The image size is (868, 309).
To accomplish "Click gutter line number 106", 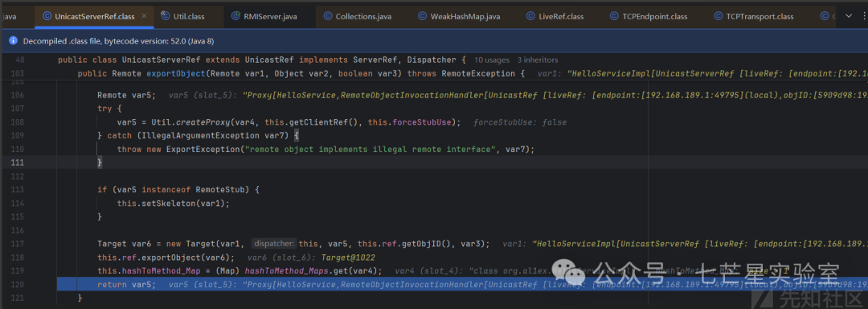I will [x=18, y=95].
